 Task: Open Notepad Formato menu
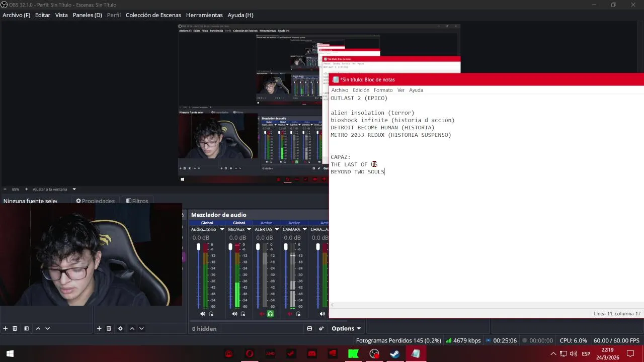click(383, 90)
